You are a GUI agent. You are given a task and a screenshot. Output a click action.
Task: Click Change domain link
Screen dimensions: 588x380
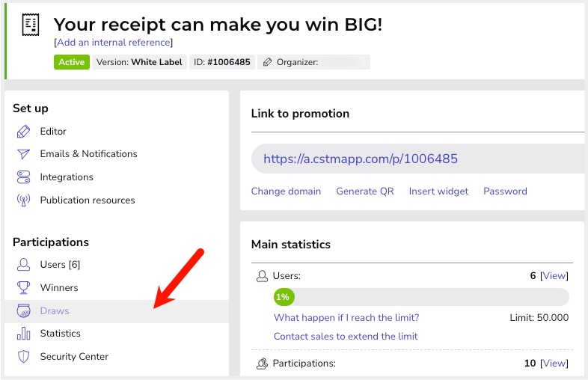[286, 191]
